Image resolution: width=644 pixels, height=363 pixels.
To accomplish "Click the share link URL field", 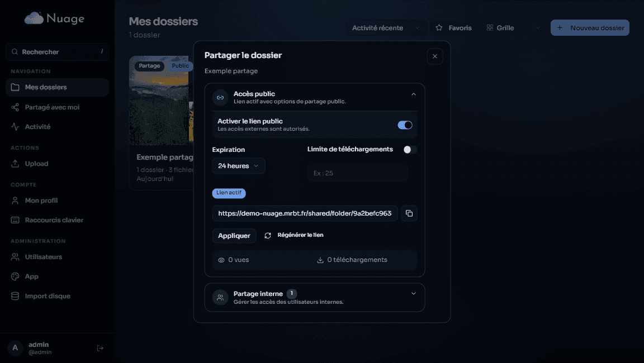I will point(305,213).
